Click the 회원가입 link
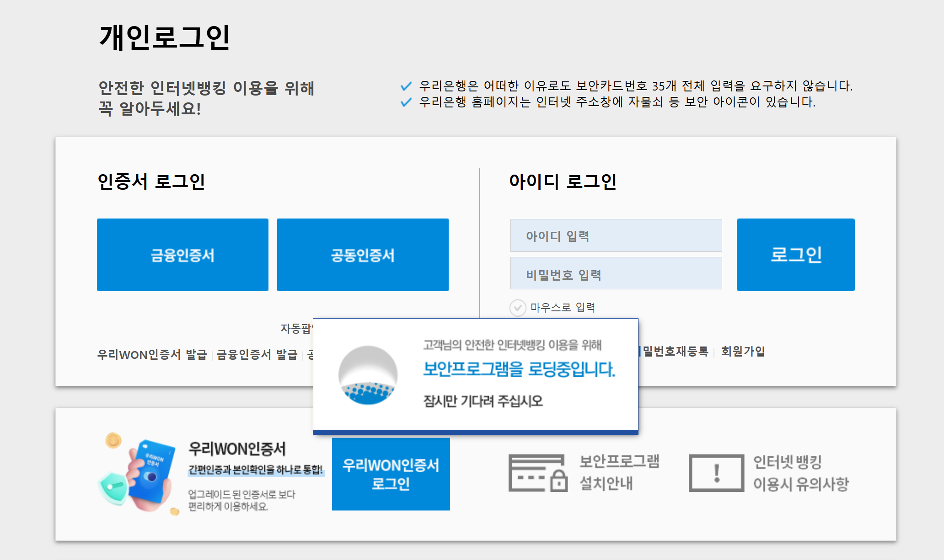The height and width of the screenshot is (560, 944). (x=743, y=351)
